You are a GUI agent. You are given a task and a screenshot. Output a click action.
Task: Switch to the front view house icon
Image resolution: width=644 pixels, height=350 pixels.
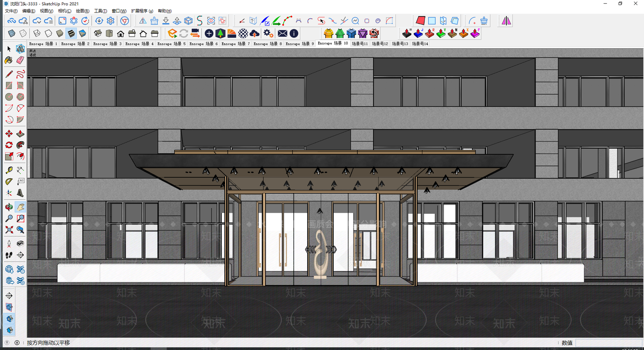click(120, 33)
